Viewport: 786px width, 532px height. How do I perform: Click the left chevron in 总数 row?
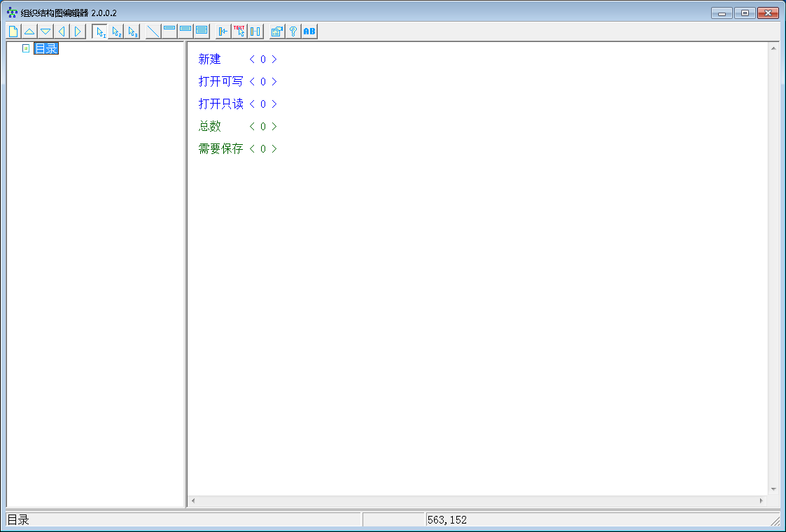252,127
